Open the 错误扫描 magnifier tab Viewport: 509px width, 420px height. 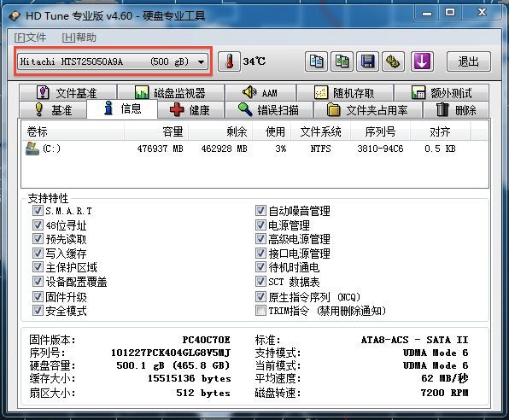(x=269, y=110)
